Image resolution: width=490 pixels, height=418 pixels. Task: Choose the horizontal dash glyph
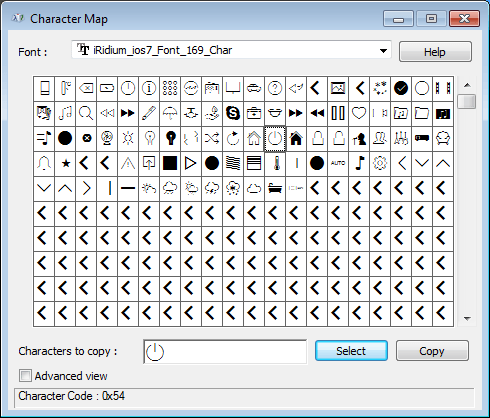[128, 189]
